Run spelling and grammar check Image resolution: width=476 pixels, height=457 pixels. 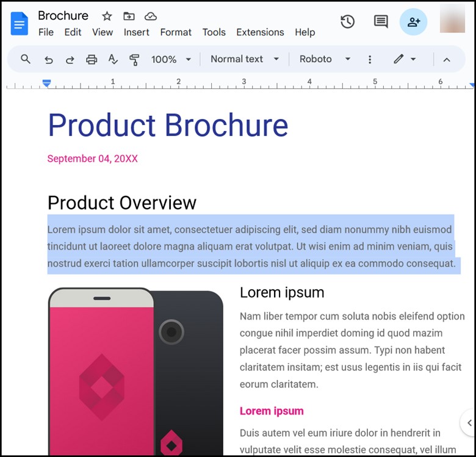[113, 59]
